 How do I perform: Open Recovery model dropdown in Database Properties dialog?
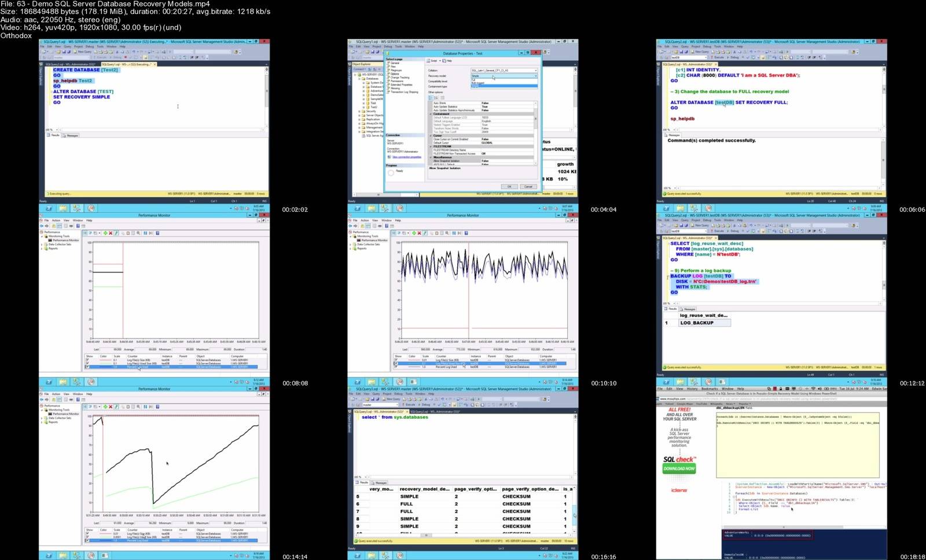(504, 76)
